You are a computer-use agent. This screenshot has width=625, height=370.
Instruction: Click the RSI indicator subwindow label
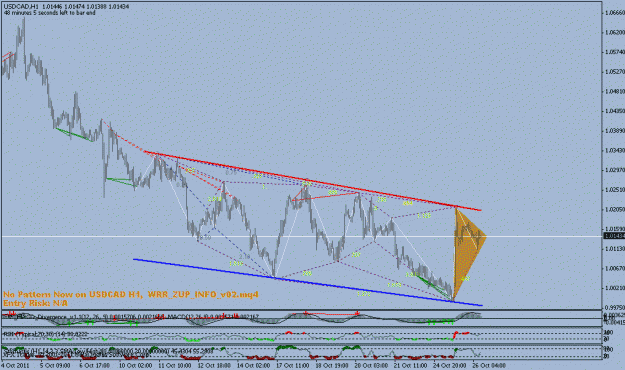click(45, 333)
